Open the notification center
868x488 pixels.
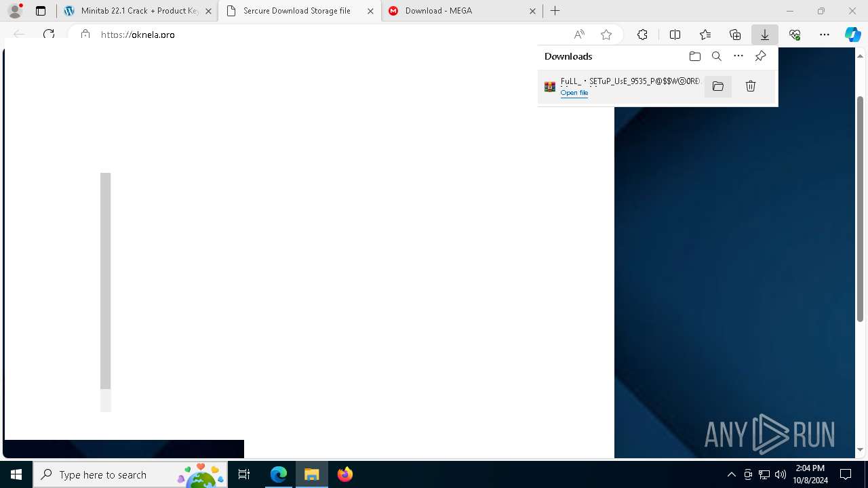click(x=846, y=474)
